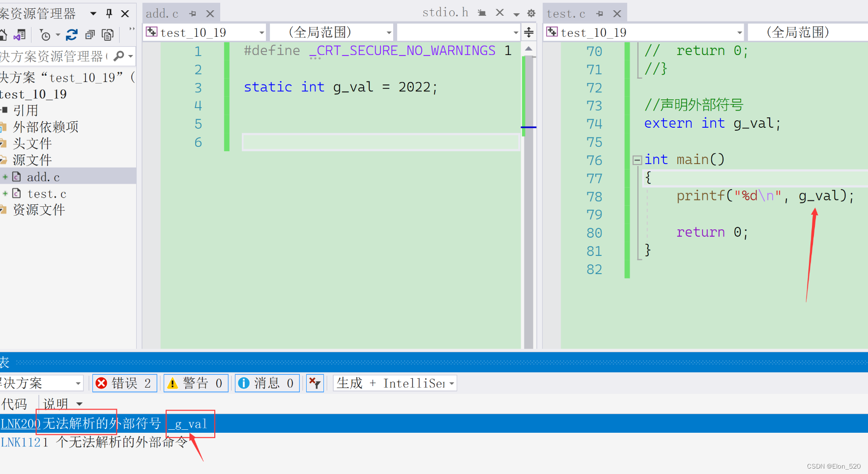Collapse the int main() code block

pos(637,160)
